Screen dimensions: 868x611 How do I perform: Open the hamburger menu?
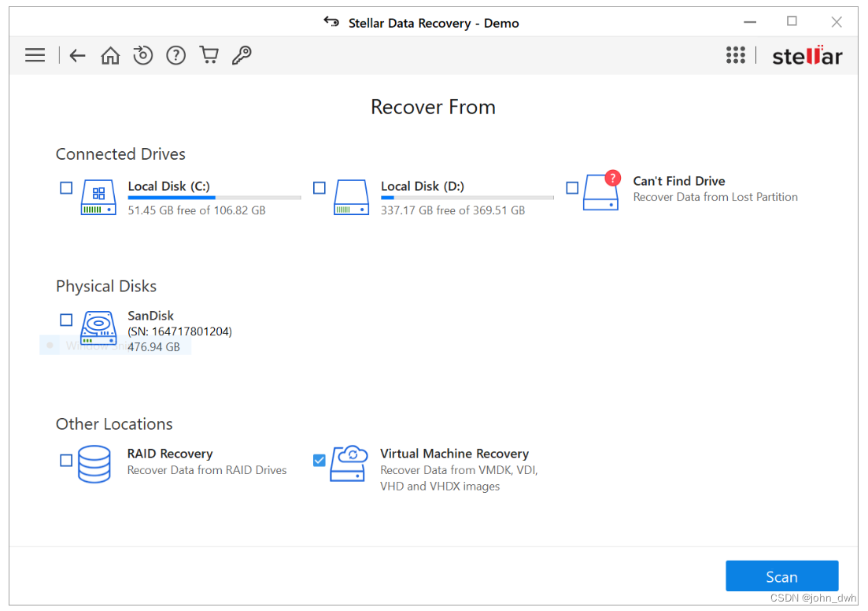tap(35, 55)
